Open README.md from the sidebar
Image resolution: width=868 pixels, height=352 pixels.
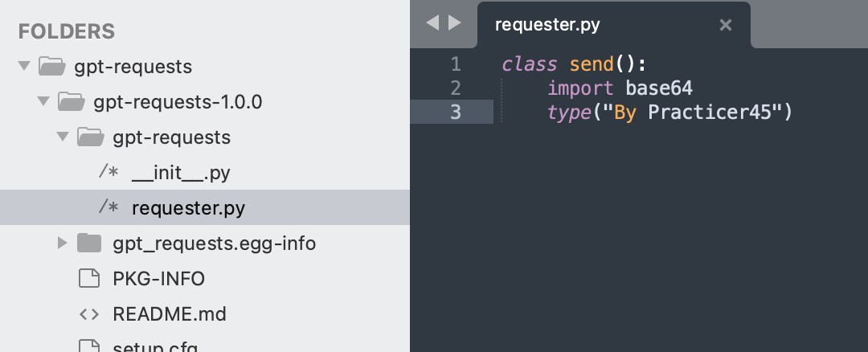tap(170, 314)
